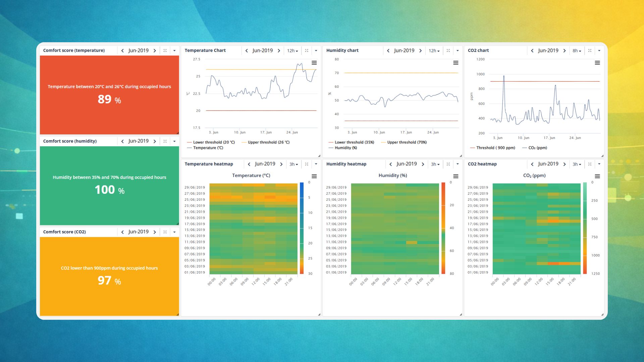This screenshot has width=644, height=362.
Task: Expand CO2 chart widget to fullscreen
Action: point(590,51)
